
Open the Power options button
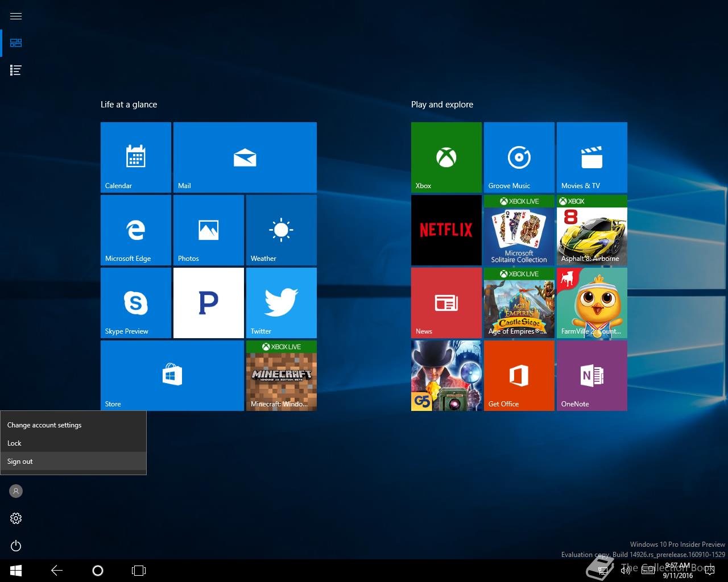[x=16, y=546]
